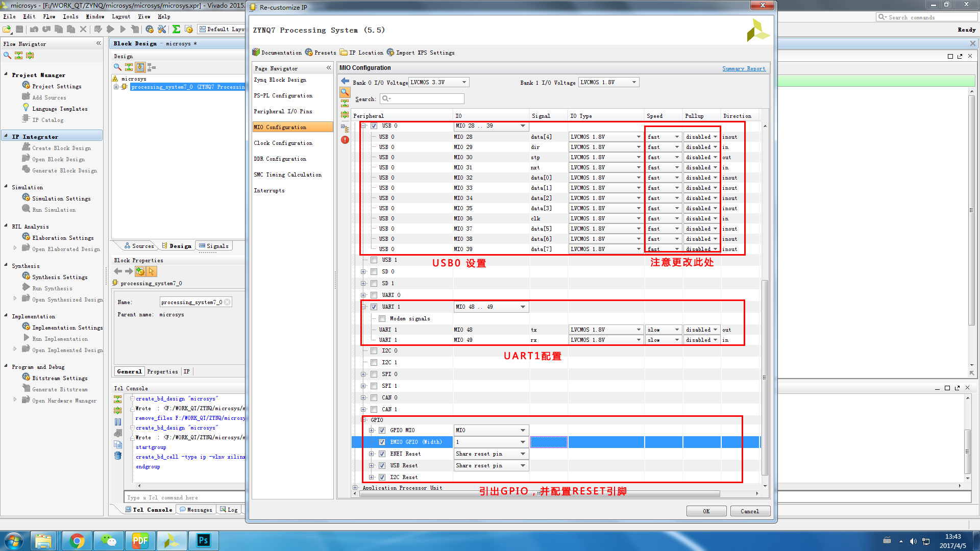Viewport: 980px width, 551px height.
Task: Open the Flow menu
Action: coord(50,16)
